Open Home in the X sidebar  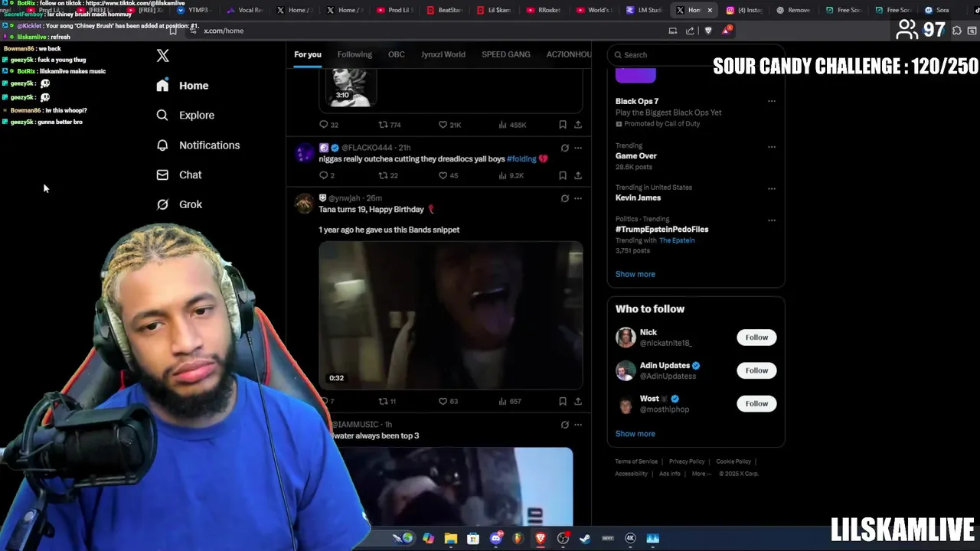182,86
